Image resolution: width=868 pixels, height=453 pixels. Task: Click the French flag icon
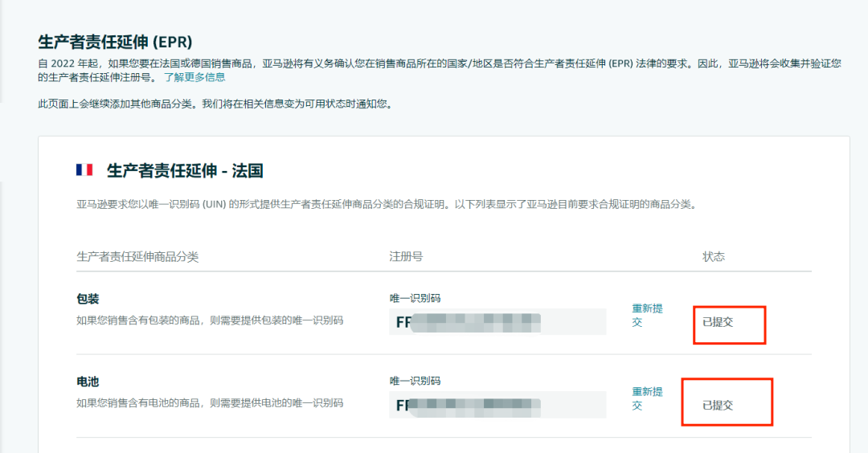point(84,169)
